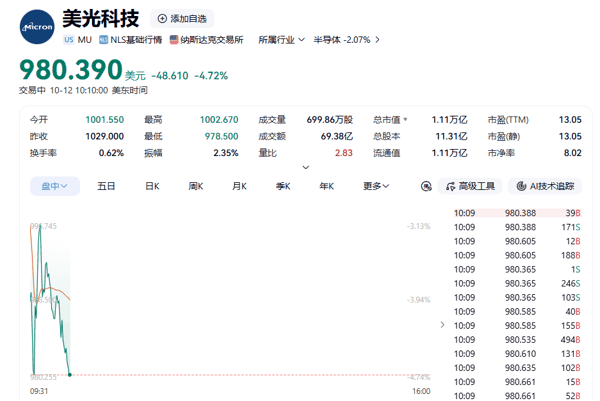
Task: Click the NLS基础行情 badge icon
Action: pyautogui.click(x=103, y=40)
